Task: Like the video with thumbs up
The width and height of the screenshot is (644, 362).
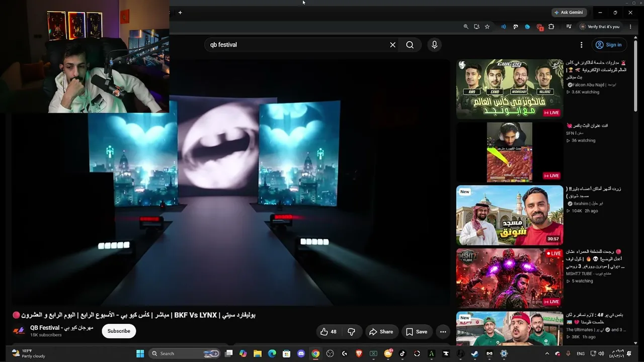Action: [x=329, y=332]
